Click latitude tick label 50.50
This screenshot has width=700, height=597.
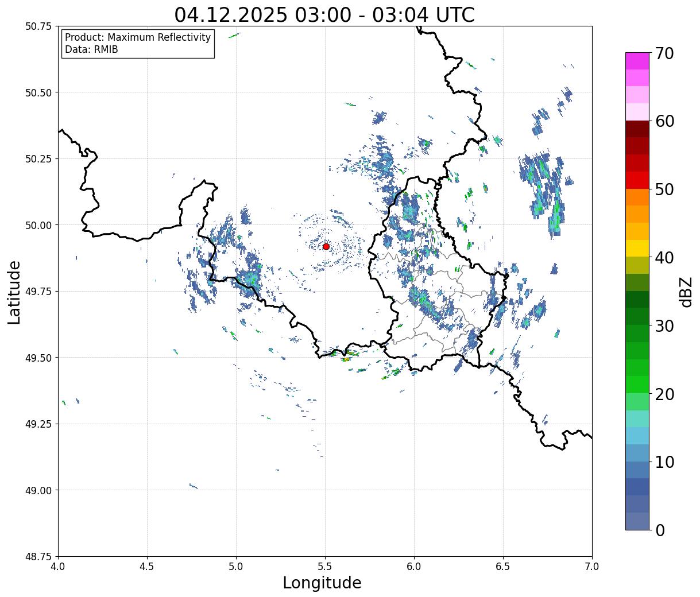click(x=38, y=92)
